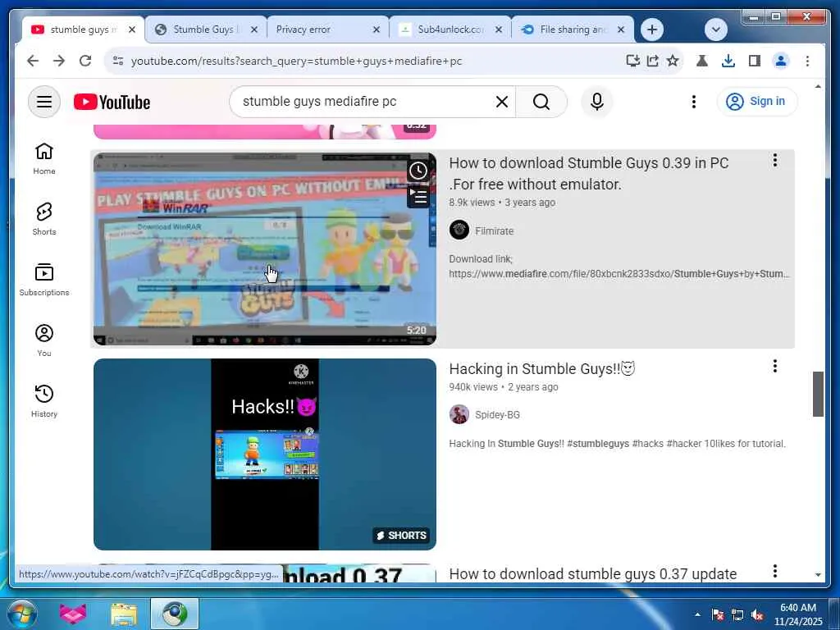
Task: Click the install app icon in address bar
Action: [633, 61]
